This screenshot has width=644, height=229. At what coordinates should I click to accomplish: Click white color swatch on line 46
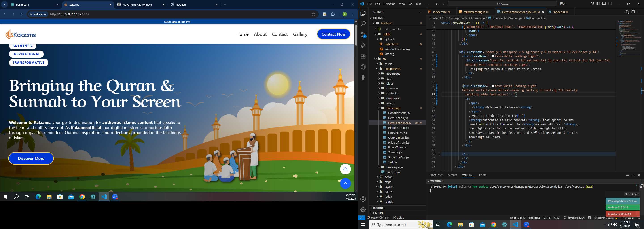pos(493,56)
